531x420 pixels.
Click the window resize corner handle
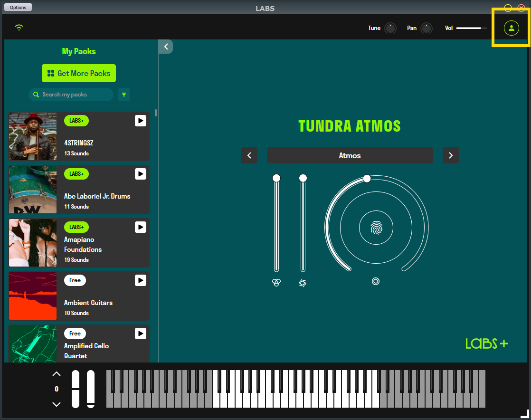tap(525, 414)
